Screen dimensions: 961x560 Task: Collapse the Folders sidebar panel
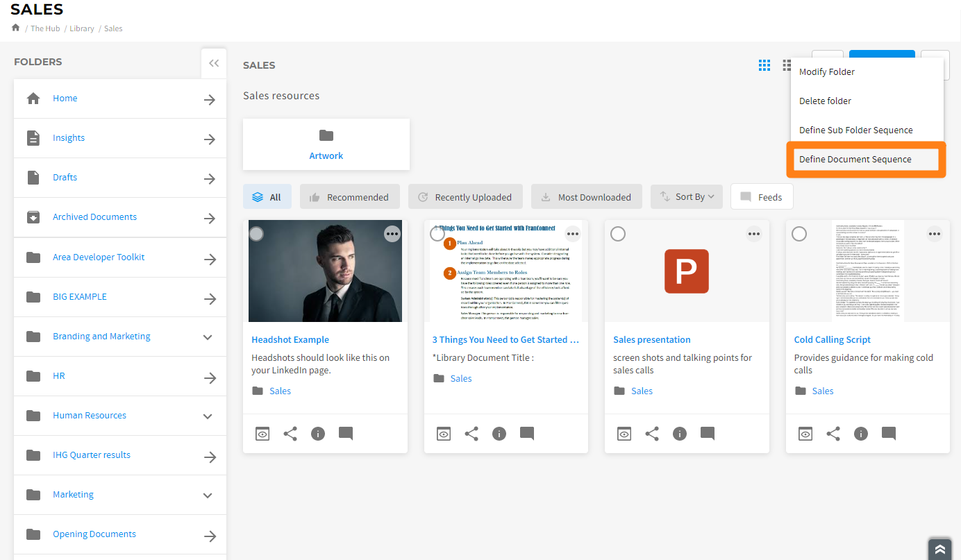coord(214,63)
